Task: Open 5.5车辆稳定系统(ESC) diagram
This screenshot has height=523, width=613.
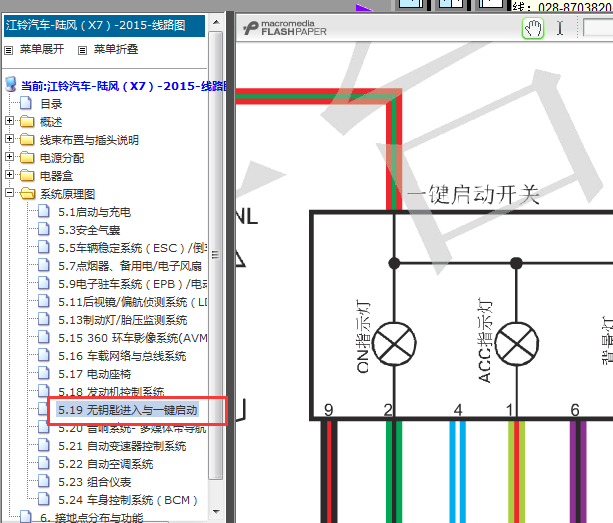Action: pos(133,248)
